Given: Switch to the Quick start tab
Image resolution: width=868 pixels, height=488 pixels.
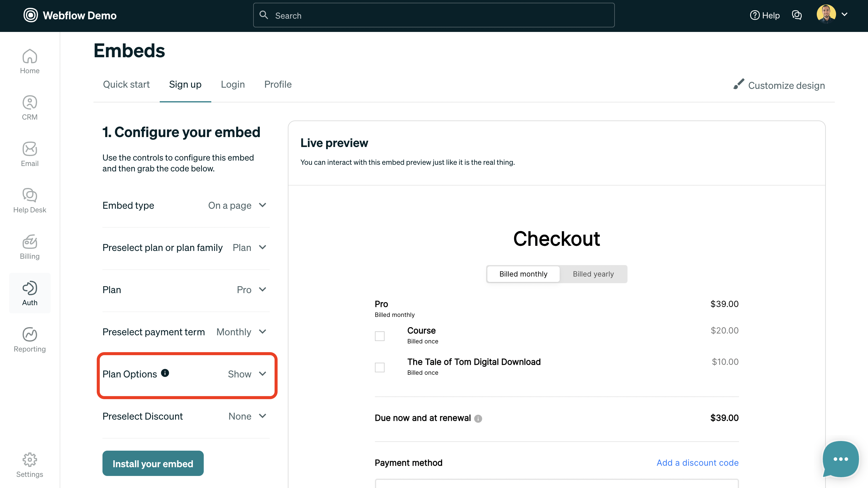Looking at the screenshot, I should tap(126, 85).
